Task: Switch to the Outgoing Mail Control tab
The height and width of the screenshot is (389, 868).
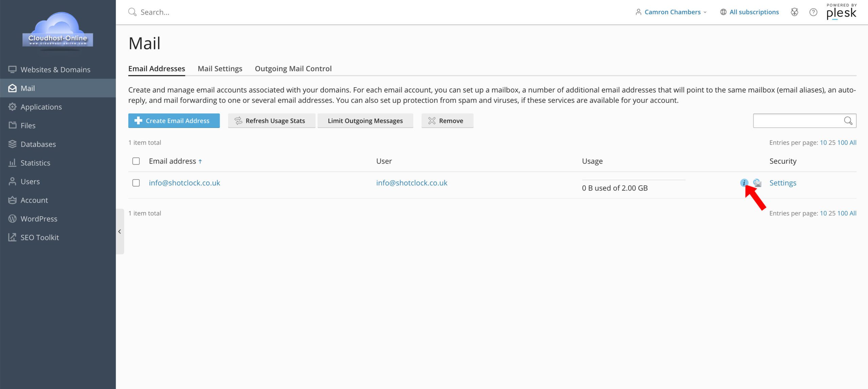Action: 293,68
